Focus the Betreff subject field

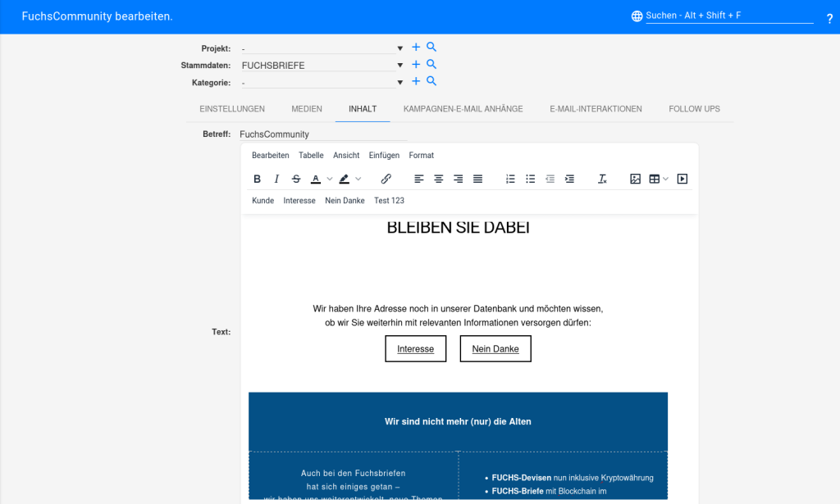(x=323, y=134)
